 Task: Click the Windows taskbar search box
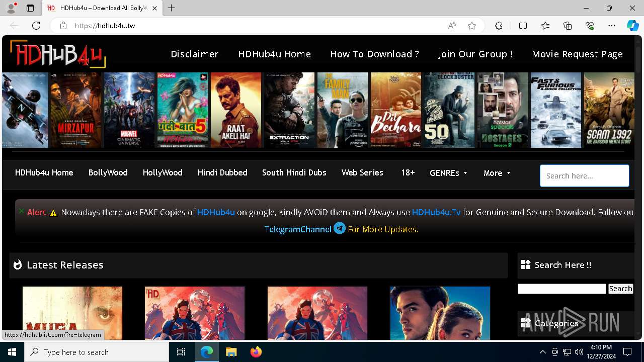pyautogui.click(x=97, y=352)
